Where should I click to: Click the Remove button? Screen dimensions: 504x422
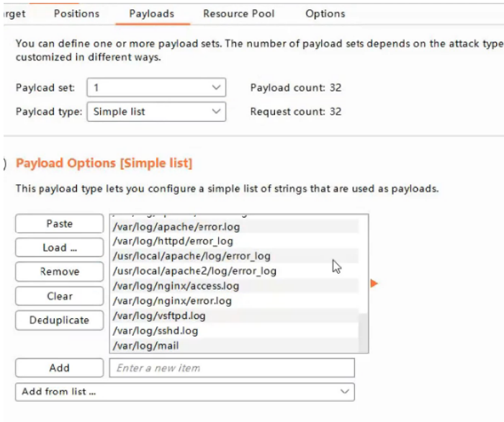59,271
